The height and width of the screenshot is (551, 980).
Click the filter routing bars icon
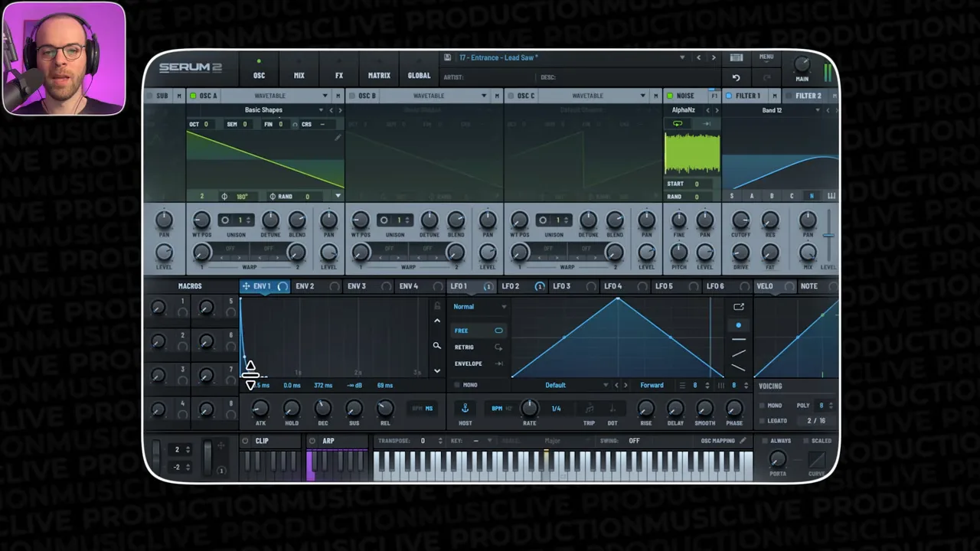[x=831, y=196]
